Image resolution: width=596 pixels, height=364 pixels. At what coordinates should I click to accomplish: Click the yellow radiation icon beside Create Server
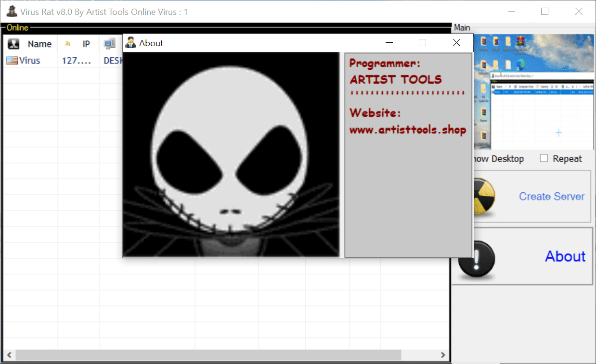(483, 197)
